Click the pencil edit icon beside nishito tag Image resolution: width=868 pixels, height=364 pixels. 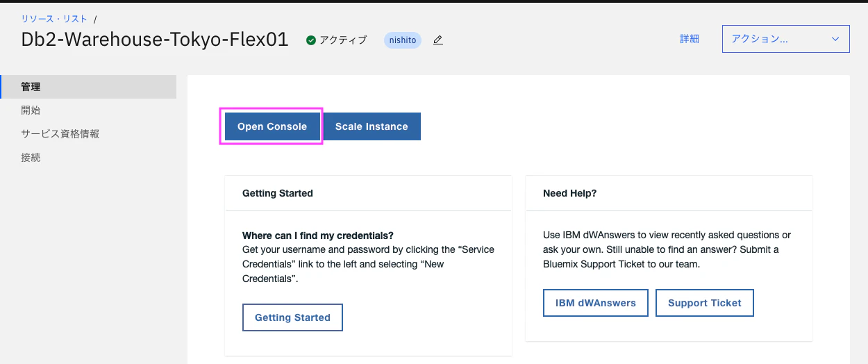pyautogui.click(x=437, y=40)
